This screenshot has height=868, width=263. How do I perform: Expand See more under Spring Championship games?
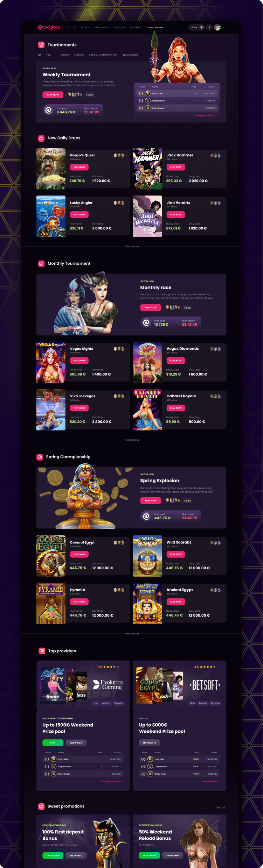tap(132, 634)
